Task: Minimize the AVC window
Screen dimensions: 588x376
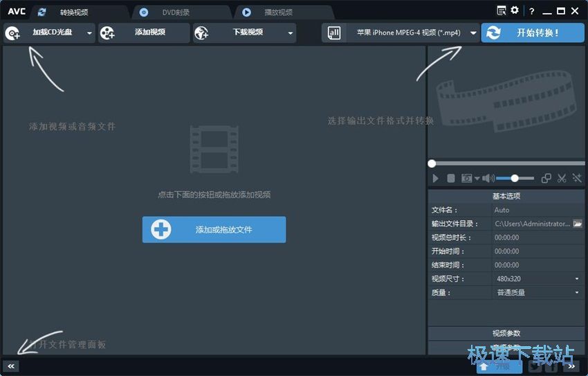Action: coord(547,12)
